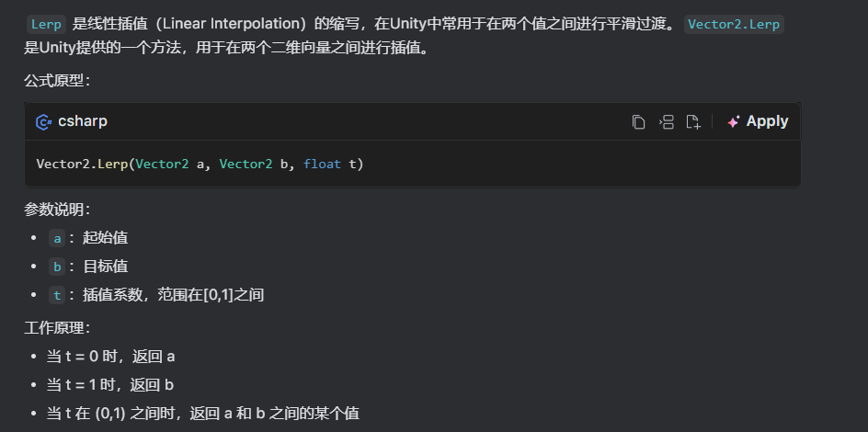Click the Lerp inline code chip
Image resolution: width=868 pixels, height=432 pixels.
click(x=46, y=25)
